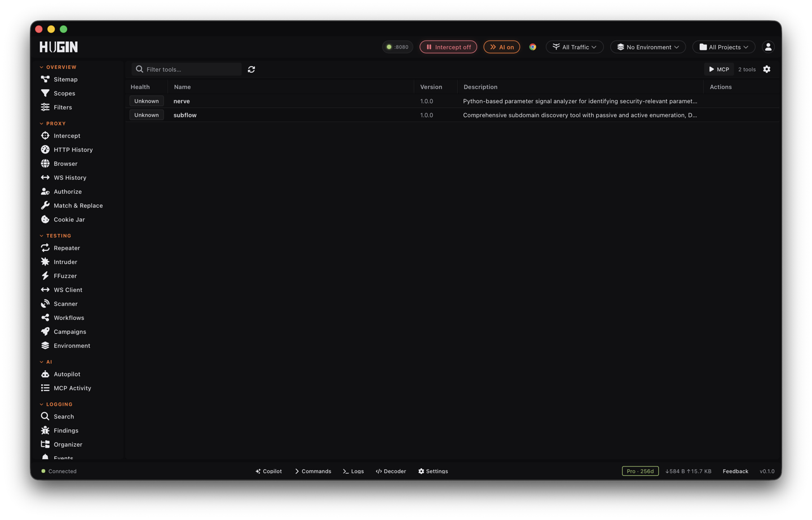The width and height of the screenshot is (812, 520).
Task: Open the Campaigns rocket icon
Action: click(45, 332)
